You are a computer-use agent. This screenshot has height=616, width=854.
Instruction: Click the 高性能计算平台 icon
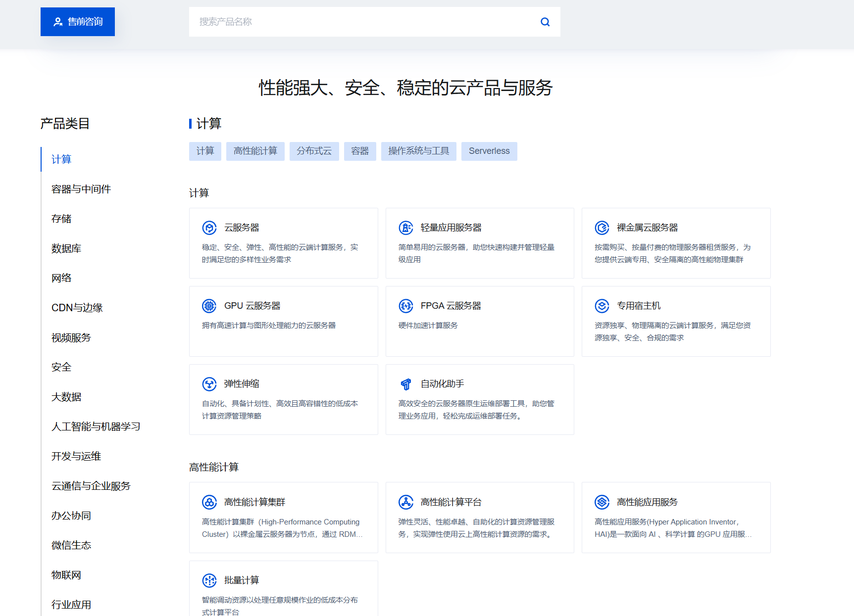click(406, 502)
